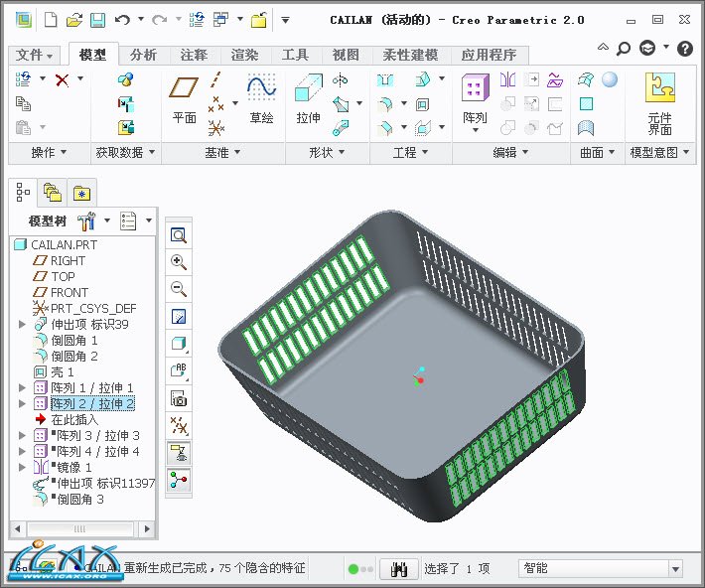Click the Save icon in quick access toolbar
The height and width of the screenshot is (588, 705).
coord(97,19)
